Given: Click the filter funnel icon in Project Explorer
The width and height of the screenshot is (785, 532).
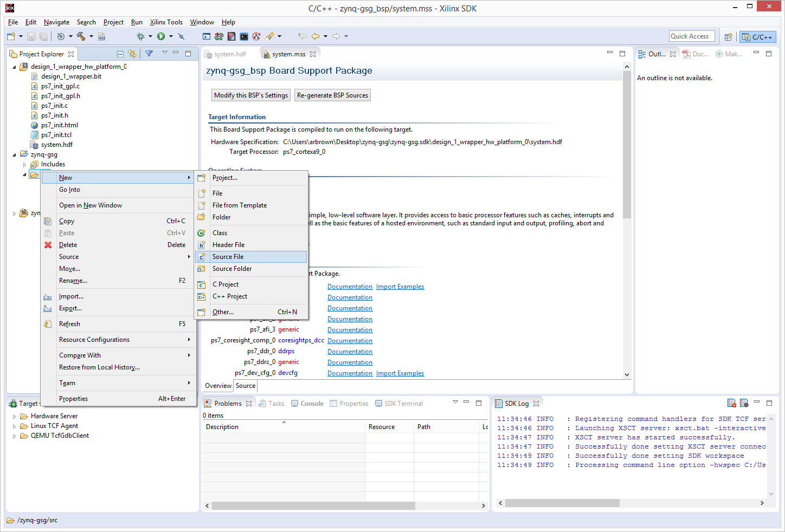Looking at the screenshot, I should click(149, 54).
